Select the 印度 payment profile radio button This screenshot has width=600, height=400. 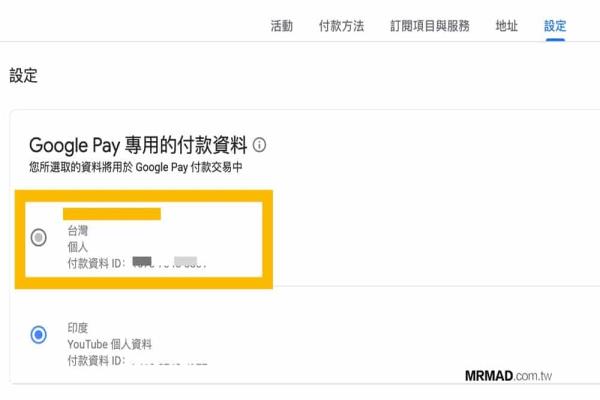pos(39,335)
